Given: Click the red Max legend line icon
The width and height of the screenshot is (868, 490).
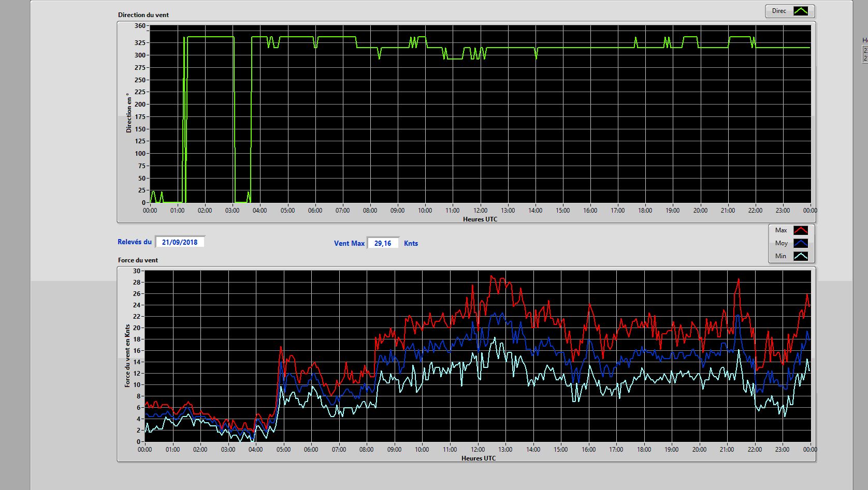Looking at the screenshot, I should (x=801, y=230).
